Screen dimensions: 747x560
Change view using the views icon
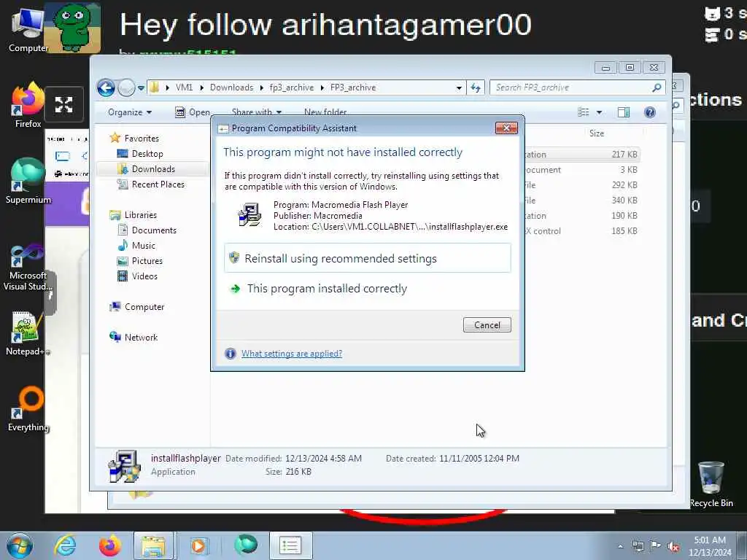coord(584,112)
